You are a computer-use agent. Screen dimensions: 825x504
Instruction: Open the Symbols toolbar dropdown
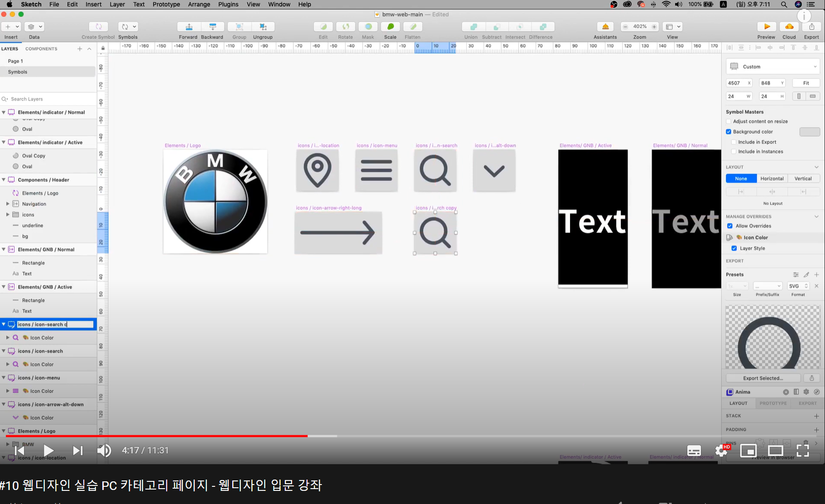point(128,27)
